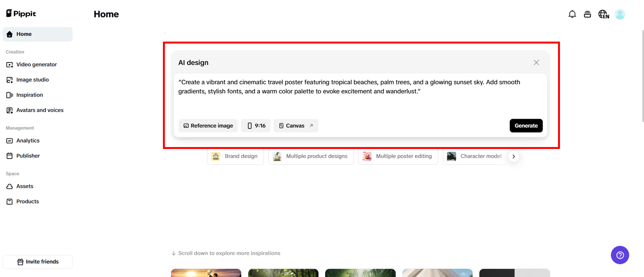
Task: Open the language globe EN selector
Action: tap(603, 14)
